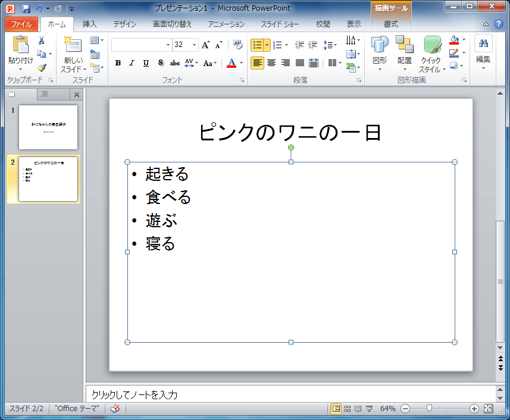Image resolution: width=510 pixels, height=420 pixels.
Task: Open Quick Styles (クイックスタイル)
Action: pos(432,54)
